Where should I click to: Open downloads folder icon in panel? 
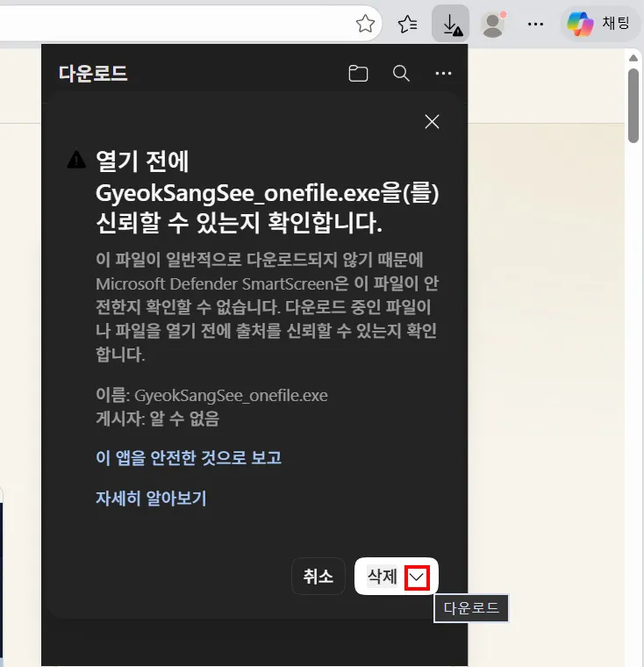point(358,73)
